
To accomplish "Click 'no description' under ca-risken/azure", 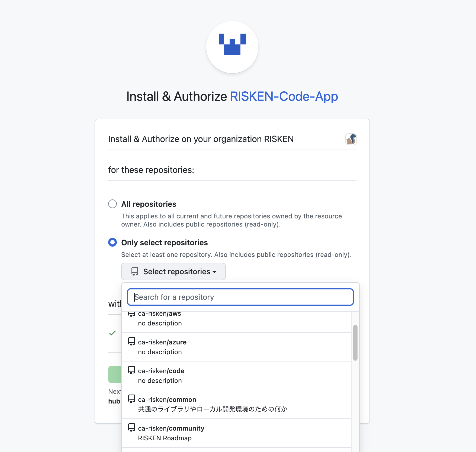I will (160, 352).
